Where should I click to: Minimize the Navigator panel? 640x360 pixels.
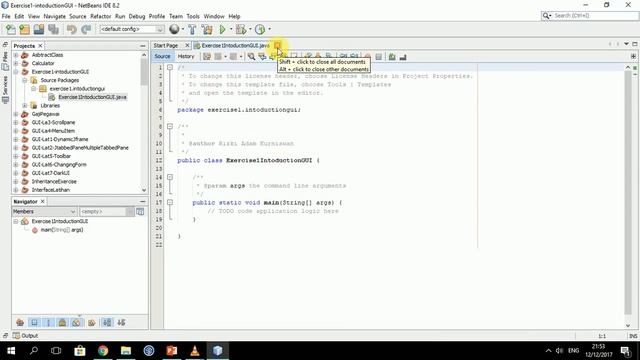click(142, 202)
